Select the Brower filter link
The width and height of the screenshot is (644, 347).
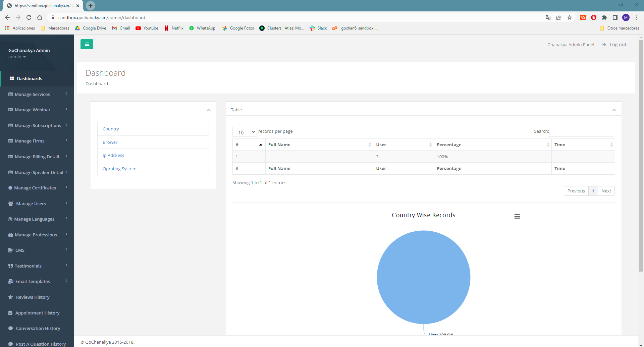110,142
